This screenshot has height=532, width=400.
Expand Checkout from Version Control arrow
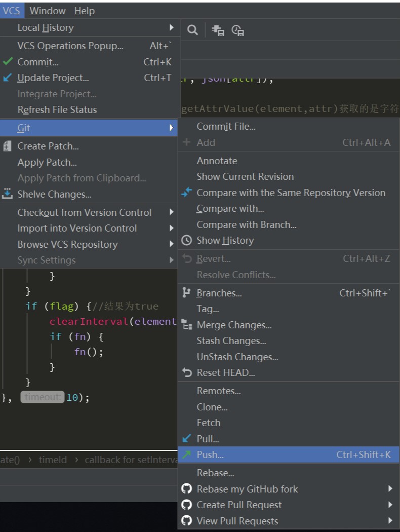click(172, 212)
